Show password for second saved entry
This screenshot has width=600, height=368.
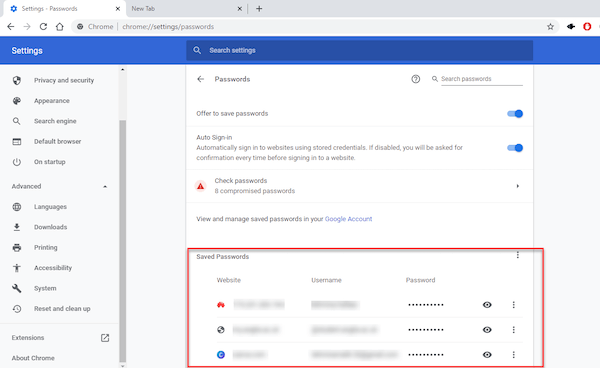tap(487, 330)
